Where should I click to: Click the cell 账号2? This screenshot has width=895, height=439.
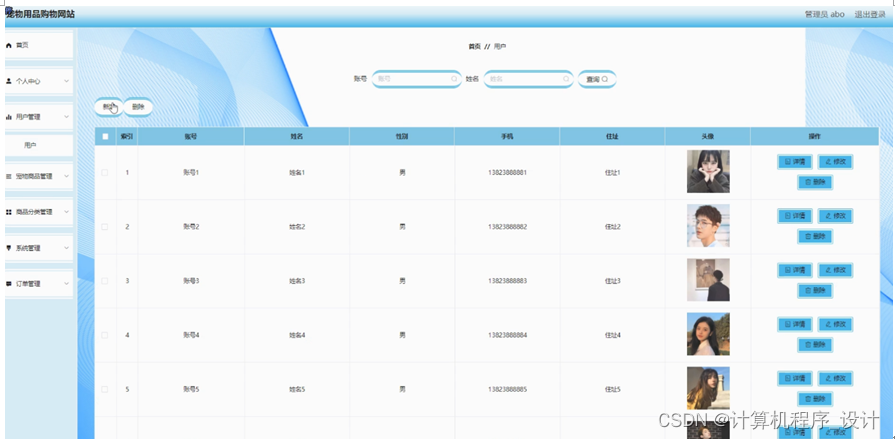(x=191, y=227)
